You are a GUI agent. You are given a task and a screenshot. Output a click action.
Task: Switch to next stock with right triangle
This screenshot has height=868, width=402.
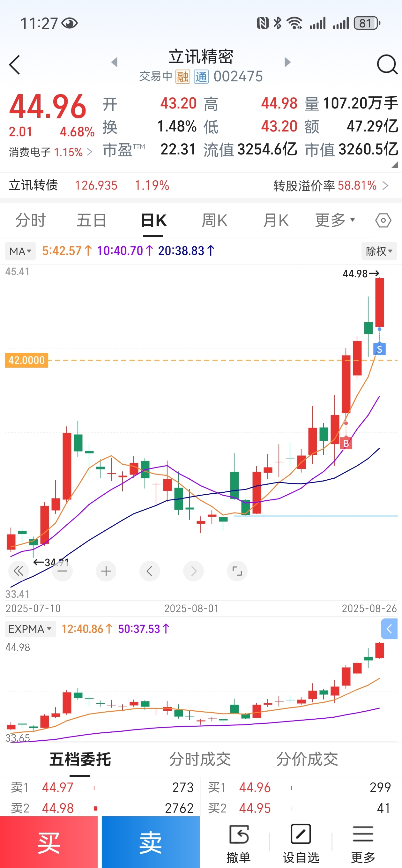287,62
